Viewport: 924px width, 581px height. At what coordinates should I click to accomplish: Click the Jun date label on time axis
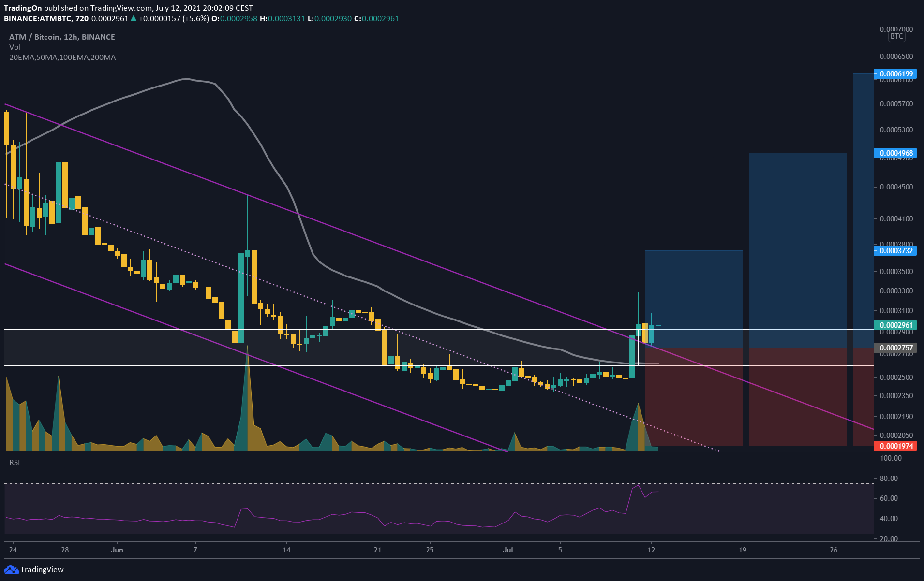coord(117,550)
